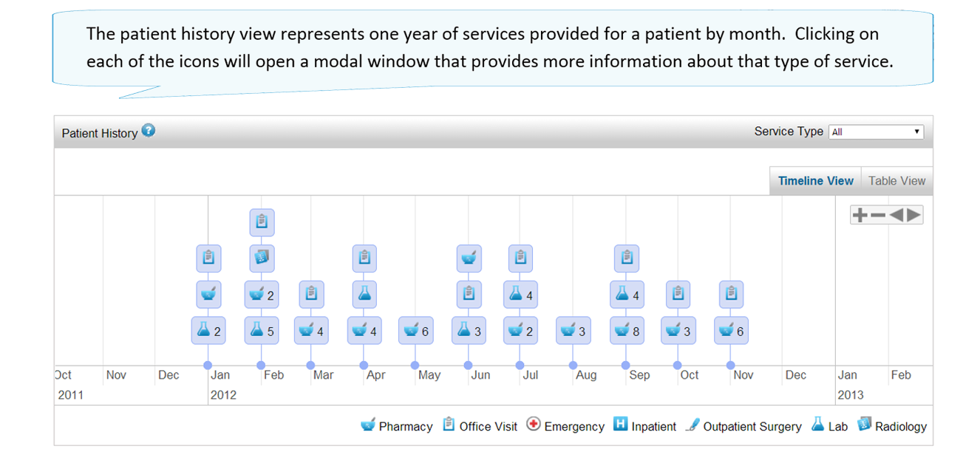Select the Timeline View tab
The image size is (980, 466).
point(815,181)
